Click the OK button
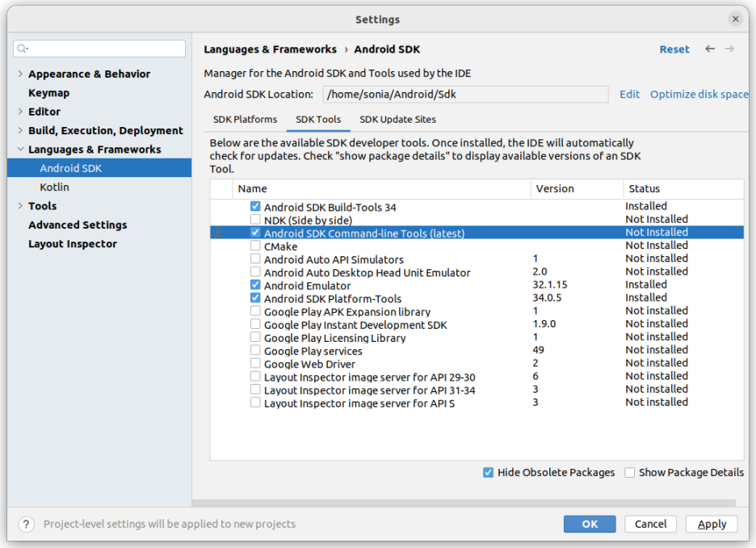 click(x=590, y=524)
